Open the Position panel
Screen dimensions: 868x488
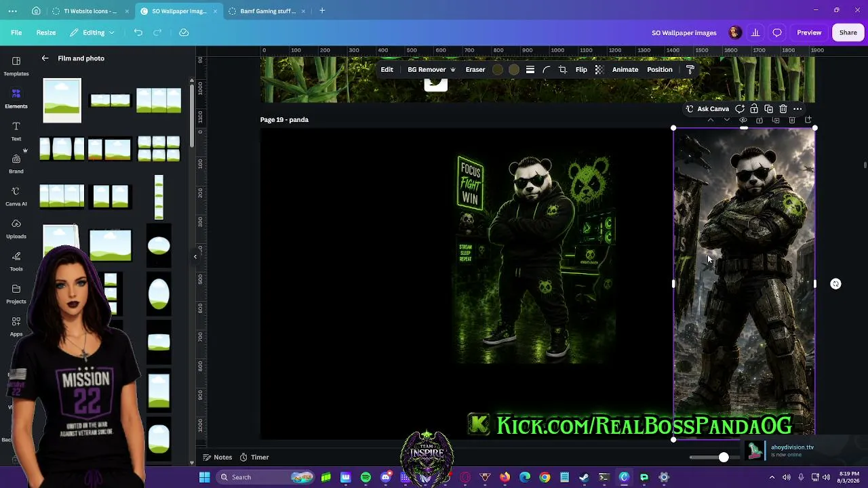[x=660, y=70]
